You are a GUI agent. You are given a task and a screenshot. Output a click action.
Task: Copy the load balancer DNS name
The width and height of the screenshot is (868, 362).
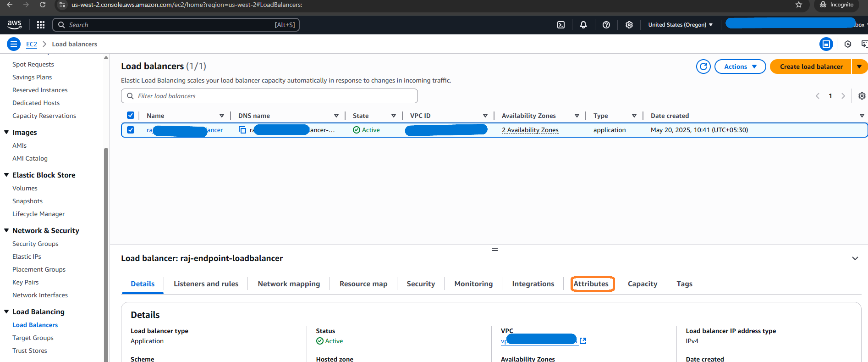[242, 130]
